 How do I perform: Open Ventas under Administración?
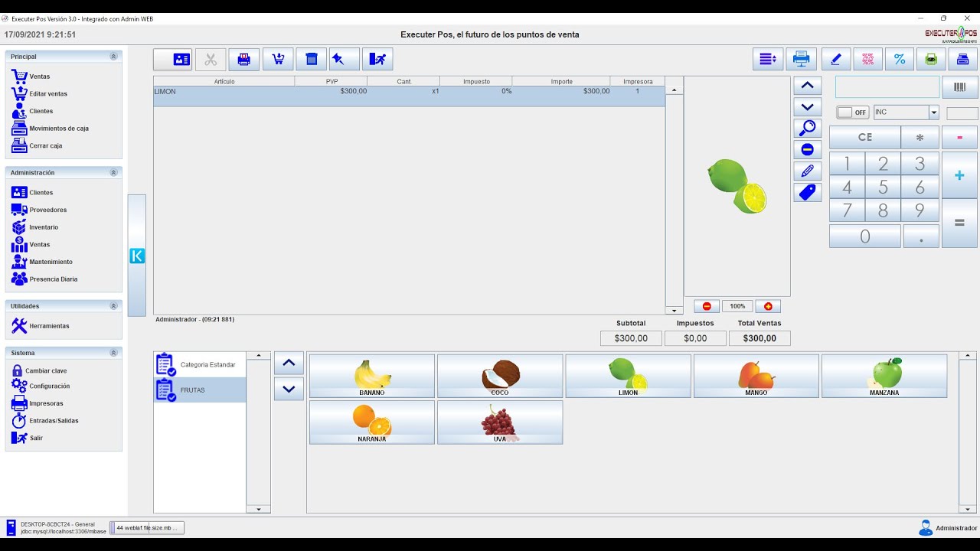pos(31,245)
